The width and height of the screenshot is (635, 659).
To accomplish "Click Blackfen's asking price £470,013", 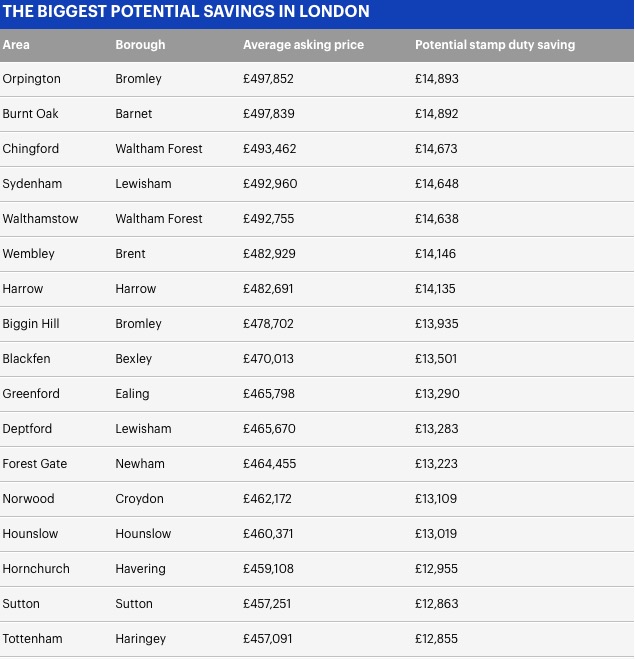I will click(268, 358).
